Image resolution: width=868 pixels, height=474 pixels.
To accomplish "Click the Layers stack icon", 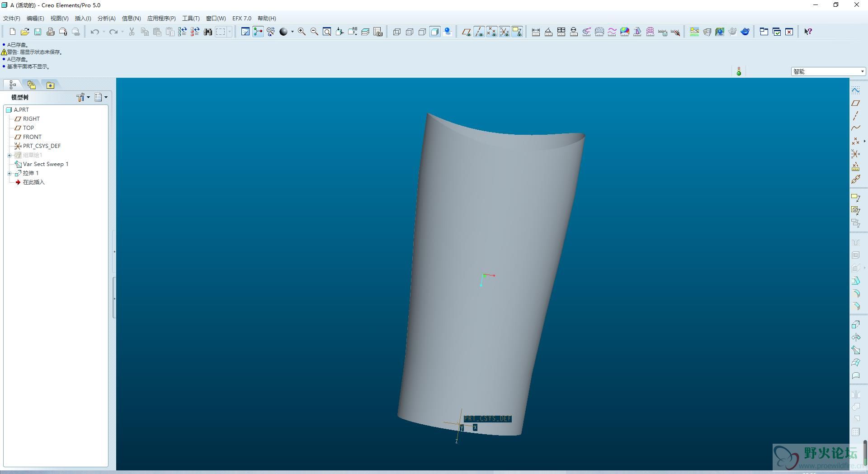I will click(365, 32).
